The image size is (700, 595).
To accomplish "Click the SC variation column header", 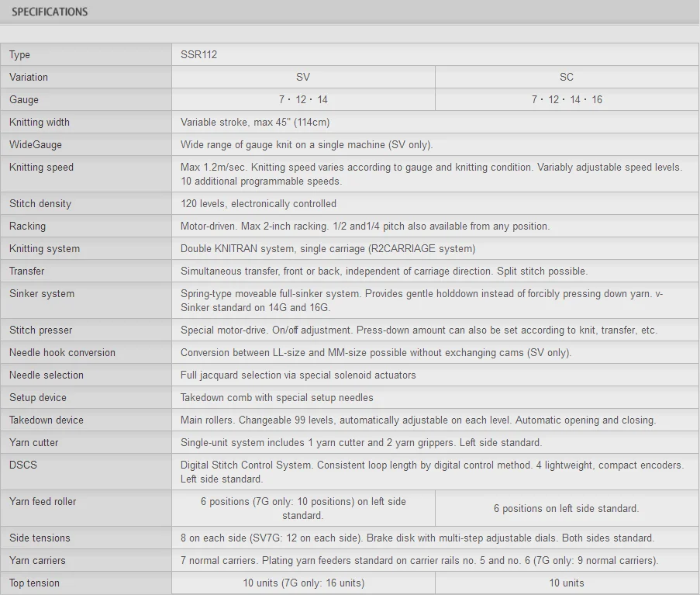I will click(x=567, y=78).
